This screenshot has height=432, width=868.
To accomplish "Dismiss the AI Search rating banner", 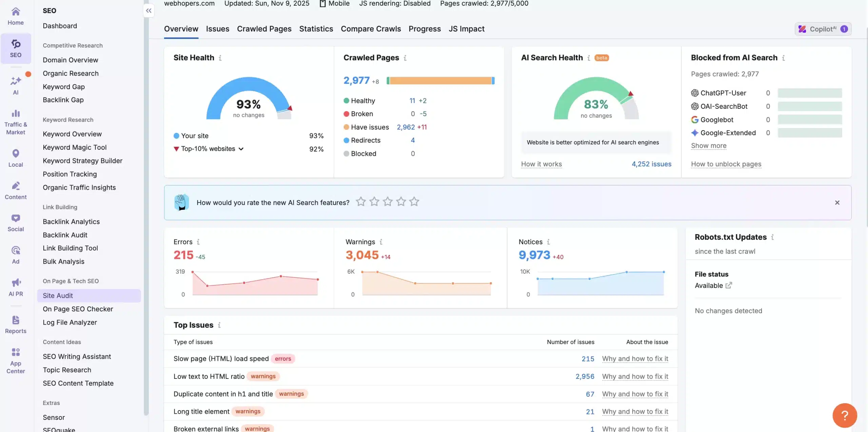I will click(837, 203).
